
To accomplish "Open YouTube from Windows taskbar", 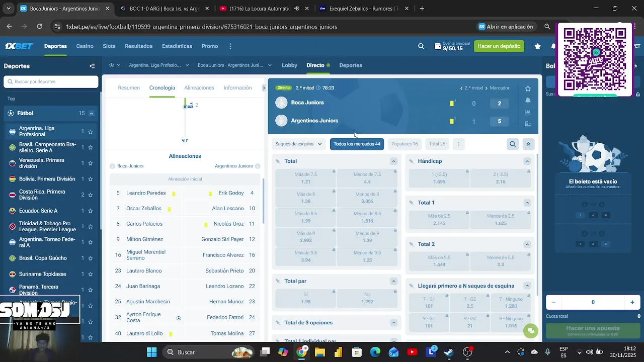I will pos(412,352).
